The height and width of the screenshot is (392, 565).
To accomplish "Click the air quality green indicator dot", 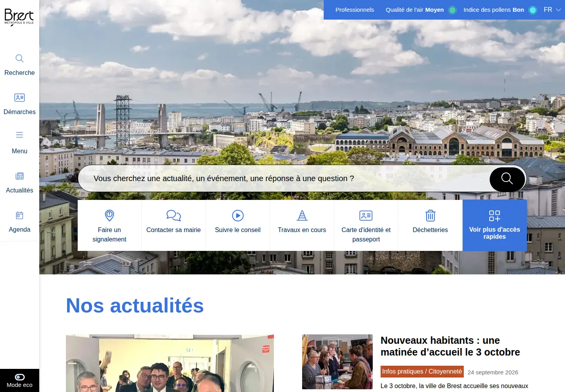I will 452,10.
